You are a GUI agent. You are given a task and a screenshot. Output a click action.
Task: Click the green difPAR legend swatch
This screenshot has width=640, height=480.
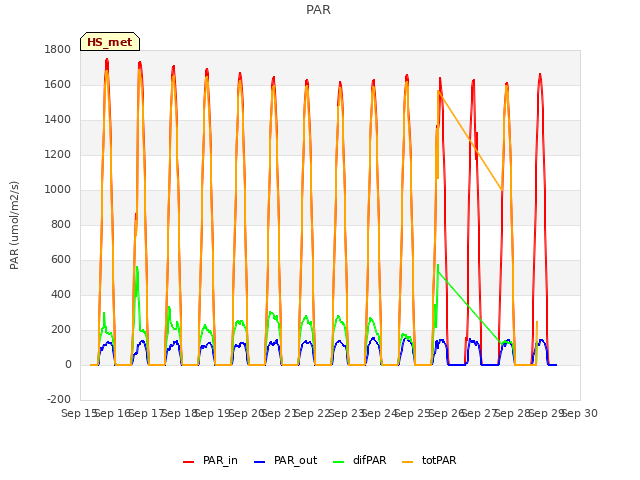pos(339,462)
